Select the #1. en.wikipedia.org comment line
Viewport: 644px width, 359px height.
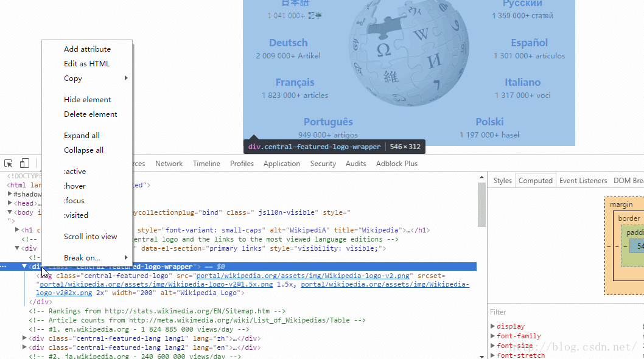pos(139,329)
